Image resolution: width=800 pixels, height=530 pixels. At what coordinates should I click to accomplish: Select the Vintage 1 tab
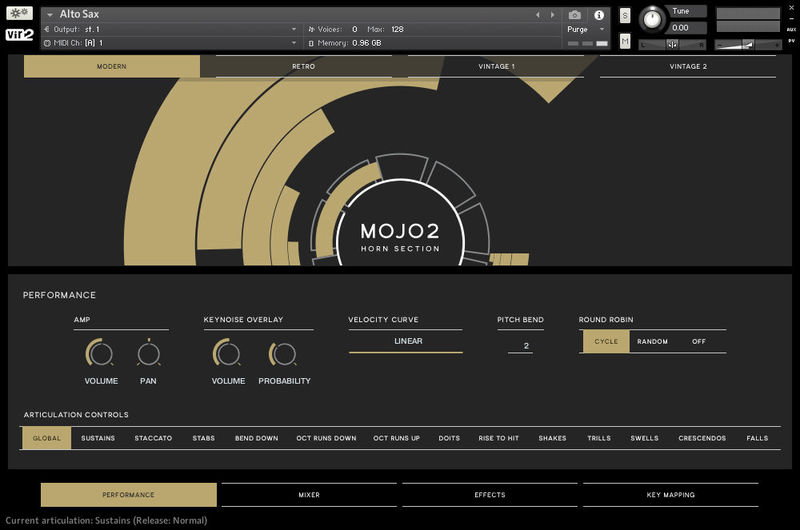pos(495,67)
